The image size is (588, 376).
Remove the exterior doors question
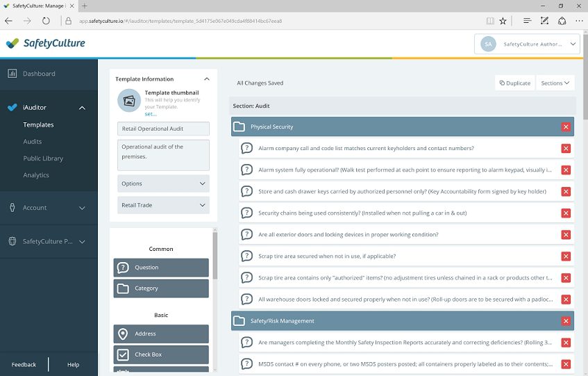(566, 235)
